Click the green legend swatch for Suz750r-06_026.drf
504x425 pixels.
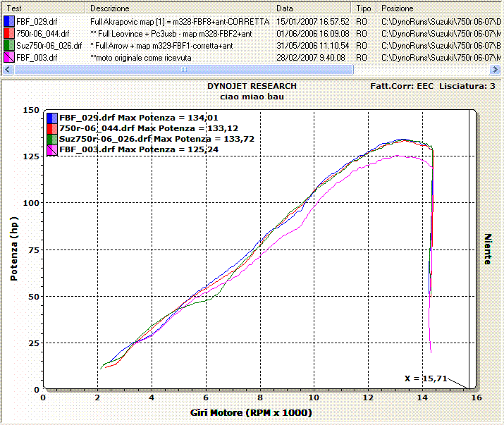[51, 139]
